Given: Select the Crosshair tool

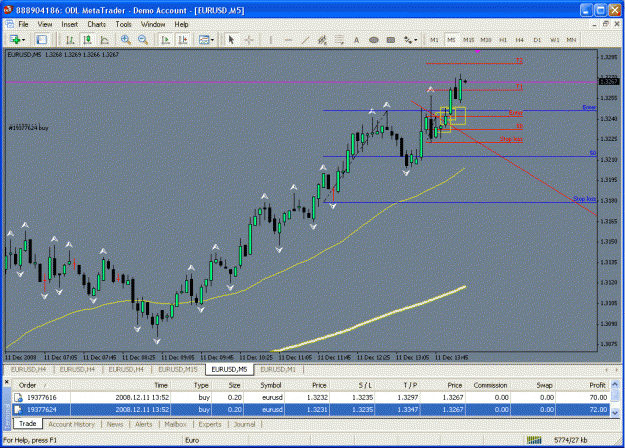Looking at the screenshot, I should [x=249, y=39].
